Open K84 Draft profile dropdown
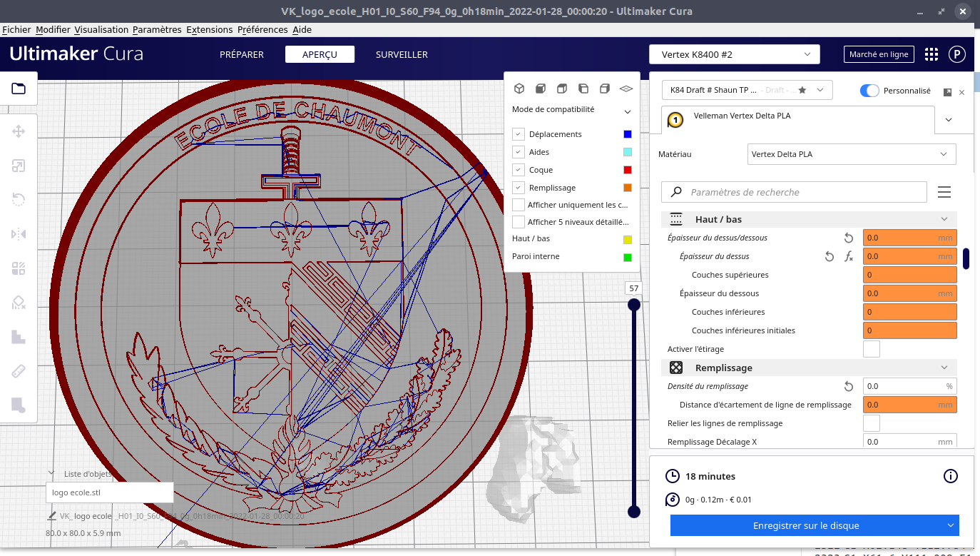This screenshot has width=980, height=556. [747, 90]
